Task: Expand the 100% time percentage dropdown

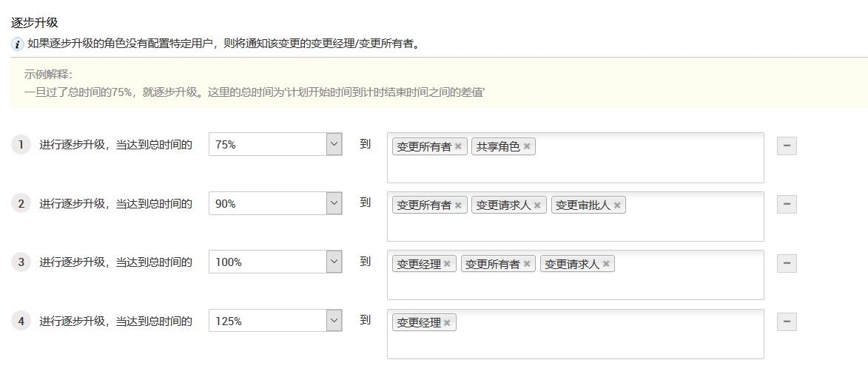Action: pyautogui.click(x=334, y=262)
